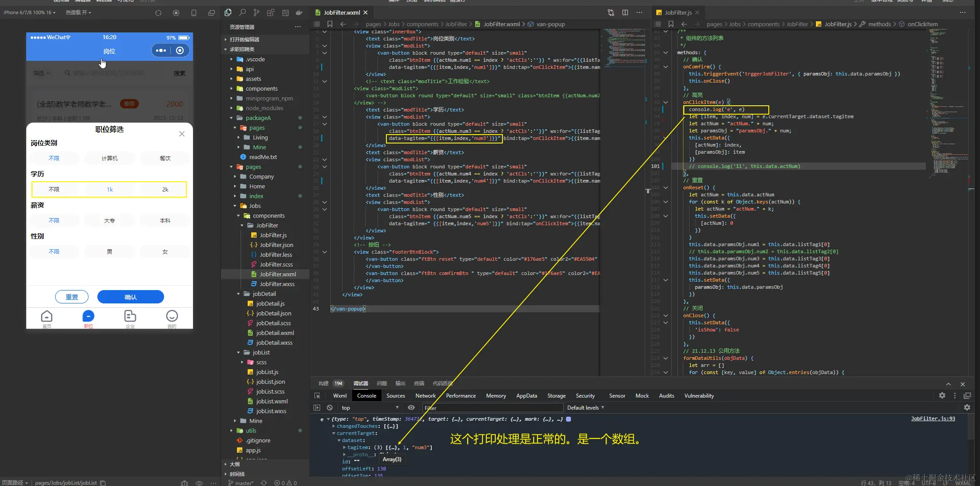Open devtools settings gear icon
The image size is (980, 486).
click(942, 395)
